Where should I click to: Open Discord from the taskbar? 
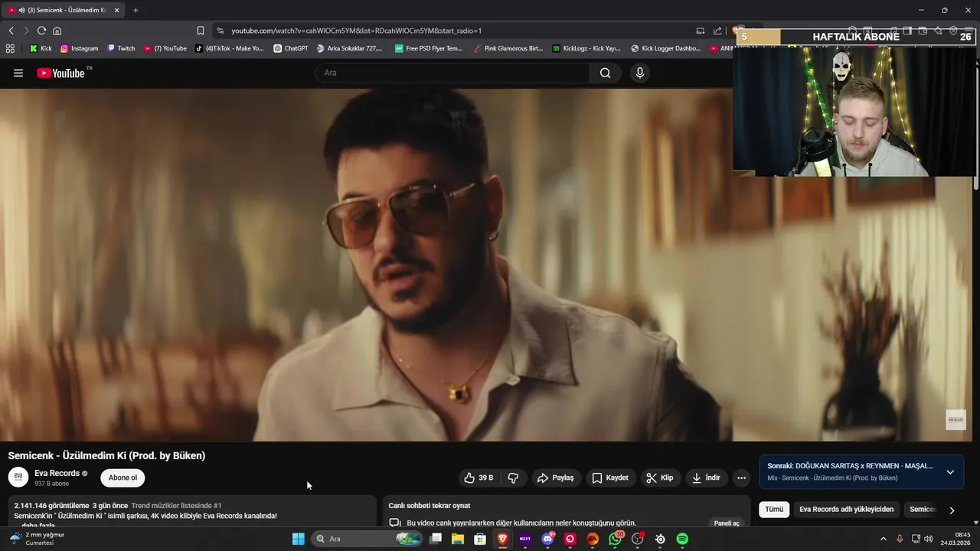(547, 539)
